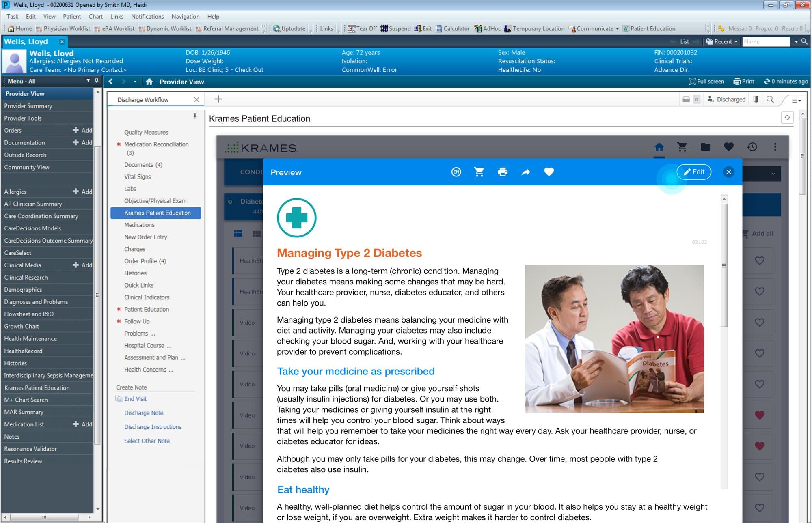This screenshot has height=523, width=812.
Task: Click Add all in Krames results
Action: (x=758, y=233)
